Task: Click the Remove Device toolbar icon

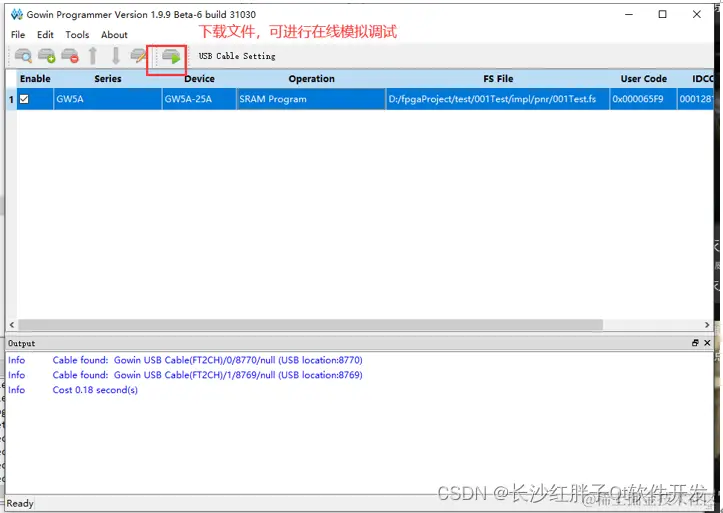Action: pos(70,56)
